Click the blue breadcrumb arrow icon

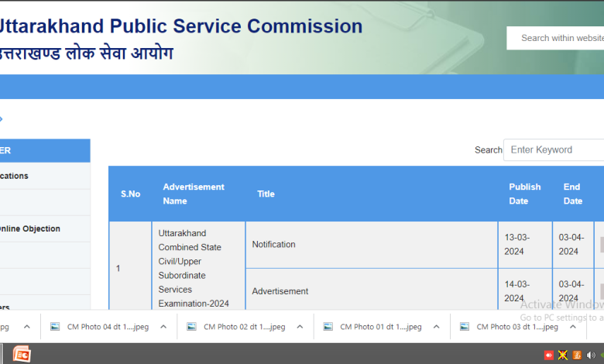click(1, 119)
